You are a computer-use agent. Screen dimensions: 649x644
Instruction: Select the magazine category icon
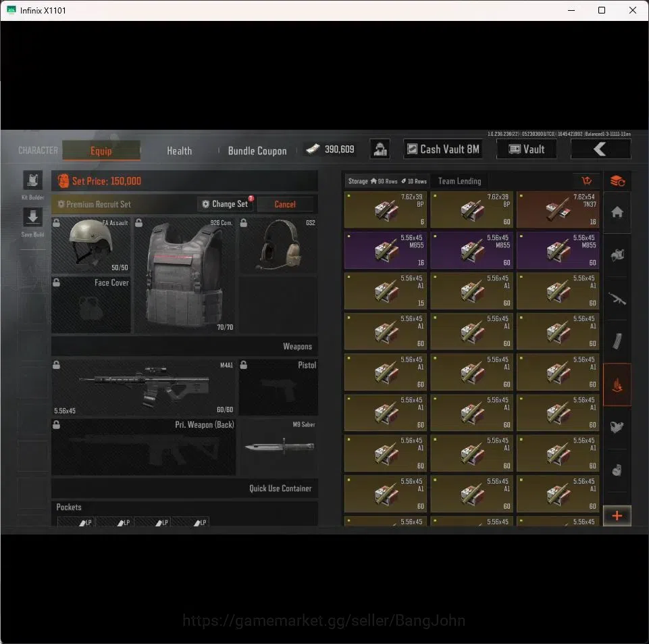[x=617, y=341]
